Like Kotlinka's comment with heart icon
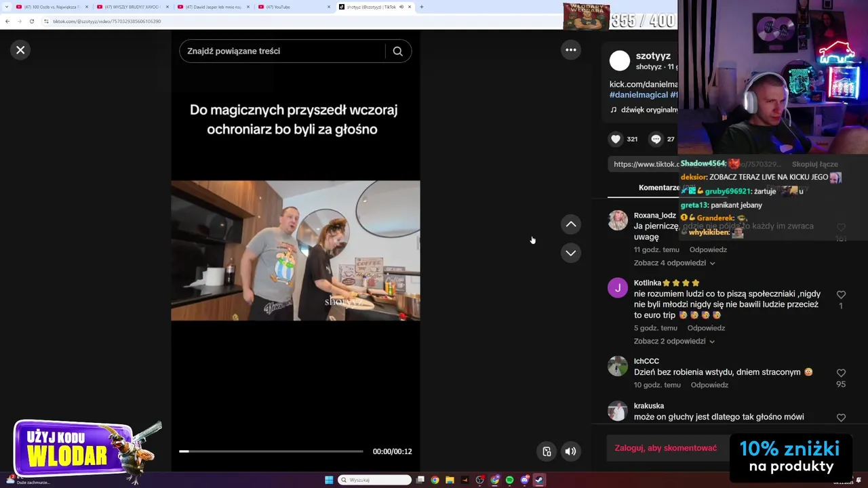The width and height of the screenshot is (868, 488). (841, 295)
